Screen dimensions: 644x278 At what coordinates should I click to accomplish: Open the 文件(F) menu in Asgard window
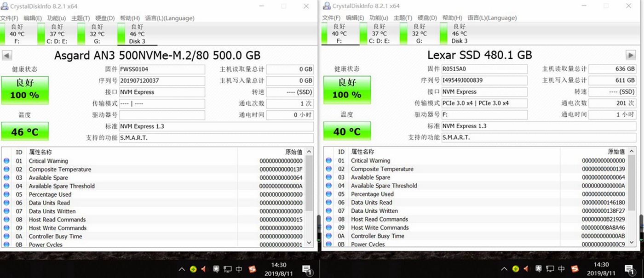click(9, 18)
